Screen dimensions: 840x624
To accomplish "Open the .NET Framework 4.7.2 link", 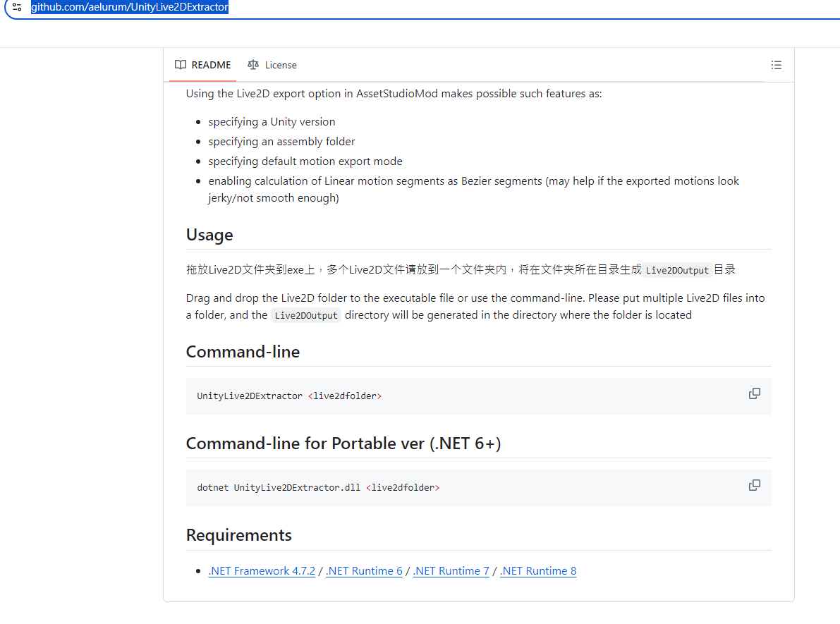I will coord(262,571).
